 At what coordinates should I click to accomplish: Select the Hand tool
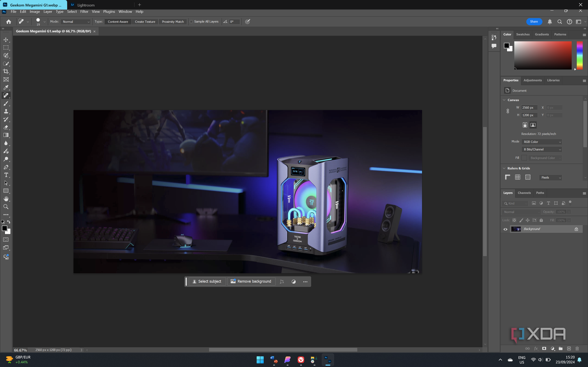[6, 199]
